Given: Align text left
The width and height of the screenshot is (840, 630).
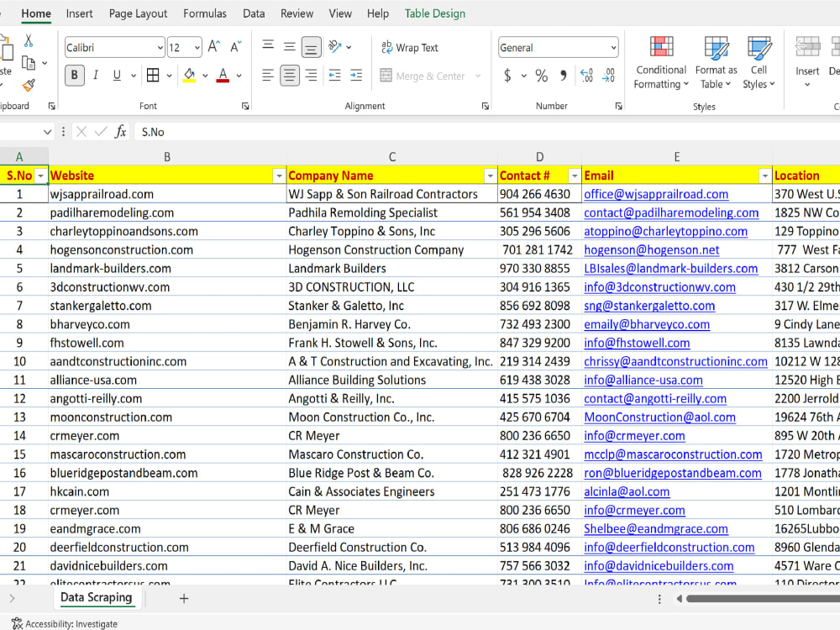Looking at the screenshot, I should pyautogui.click(x=268, y=75).
